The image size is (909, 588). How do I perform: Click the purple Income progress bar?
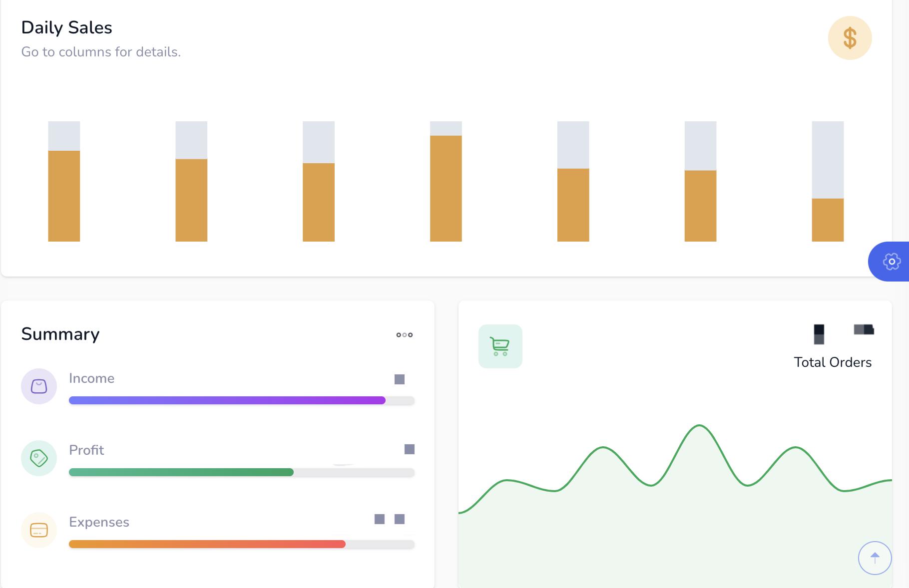pos(227,400)
